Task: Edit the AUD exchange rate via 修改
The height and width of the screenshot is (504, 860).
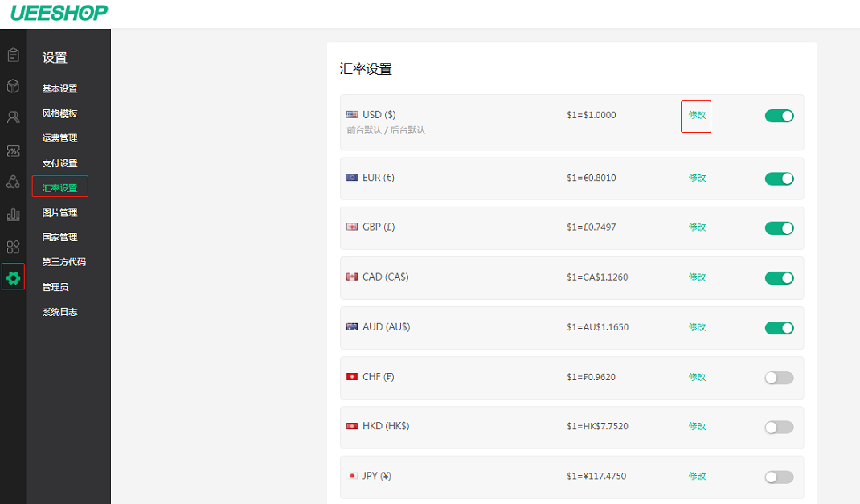Action: pos(697,327)
